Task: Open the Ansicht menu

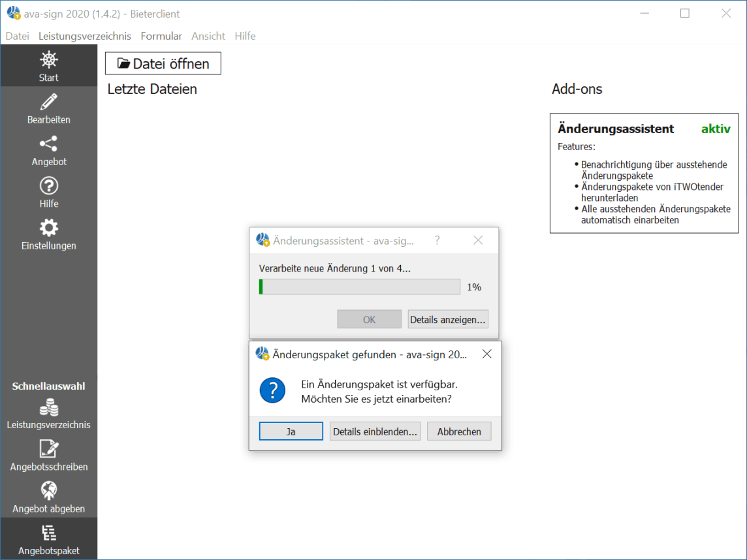Action: pos(208,36)
